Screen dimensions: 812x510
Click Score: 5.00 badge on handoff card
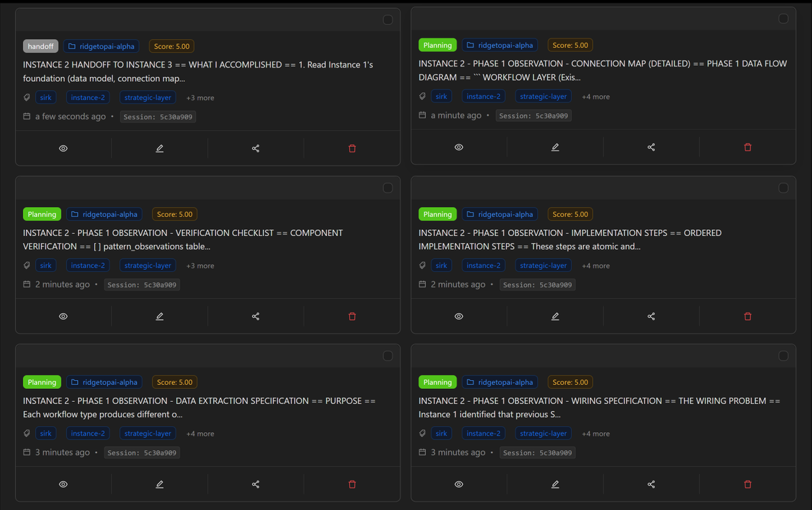coord(172,46)
